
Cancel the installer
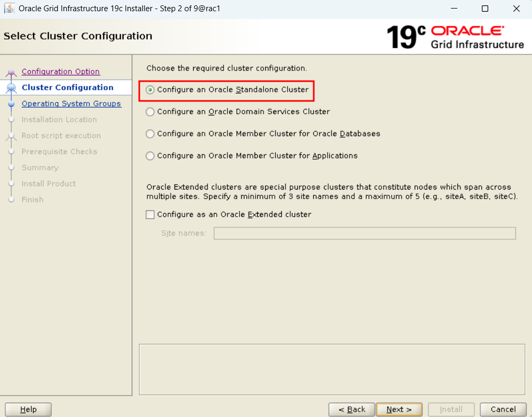coord(503,410)
